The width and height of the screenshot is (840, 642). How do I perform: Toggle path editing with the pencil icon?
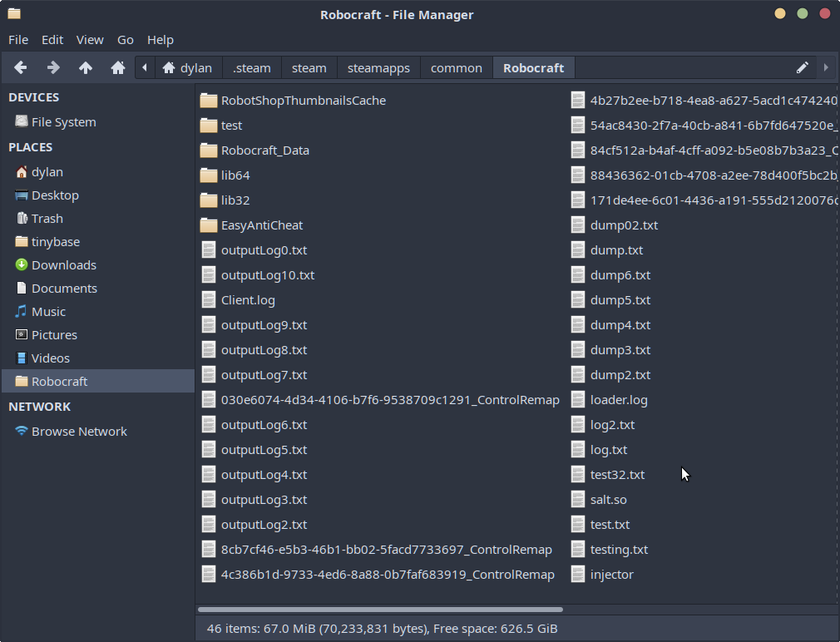tap(802, 67)
